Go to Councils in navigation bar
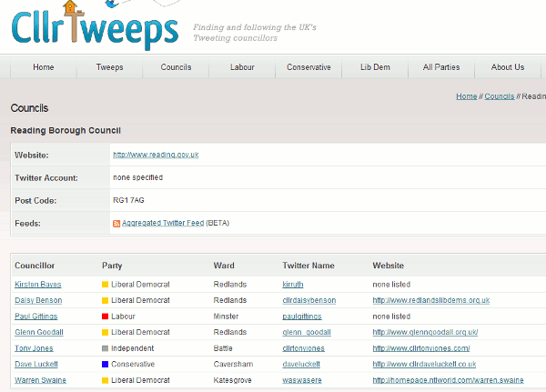Image resolution: width=546 pixels, height=392 pixels. (x=176, y=67)
